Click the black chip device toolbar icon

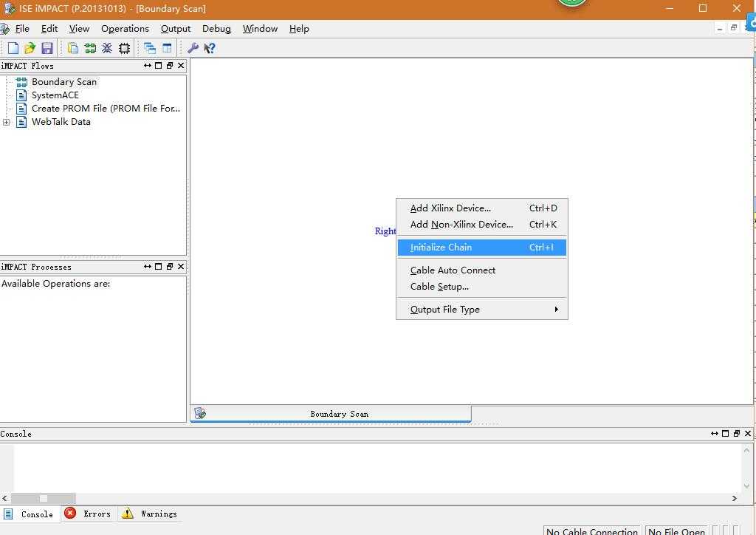tap(124, 48)
